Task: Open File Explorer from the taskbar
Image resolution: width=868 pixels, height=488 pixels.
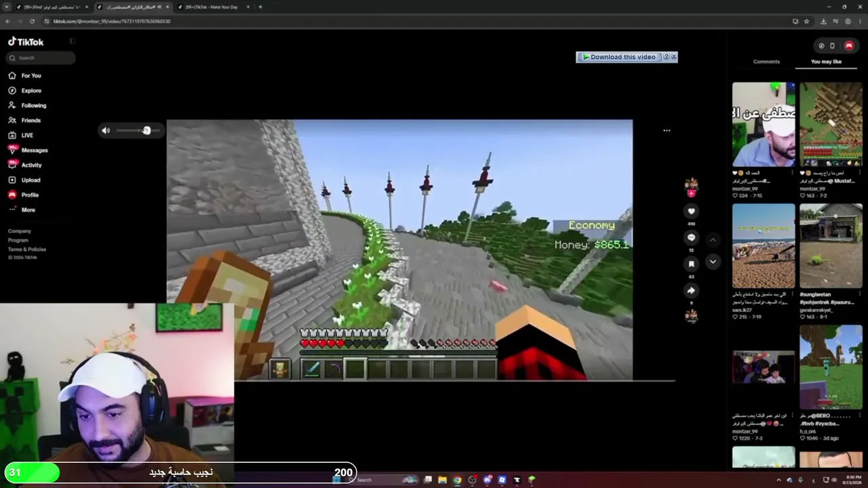Action: click(x=442, y=480)
